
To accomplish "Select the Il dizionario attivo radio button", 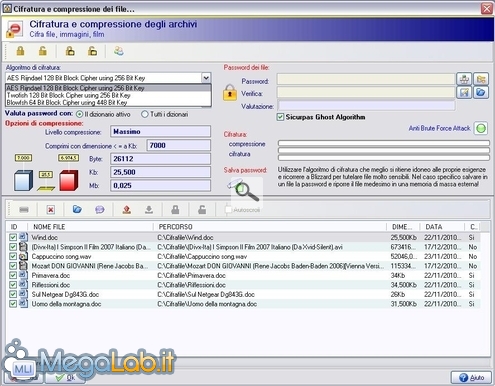I will pos(79,114).
